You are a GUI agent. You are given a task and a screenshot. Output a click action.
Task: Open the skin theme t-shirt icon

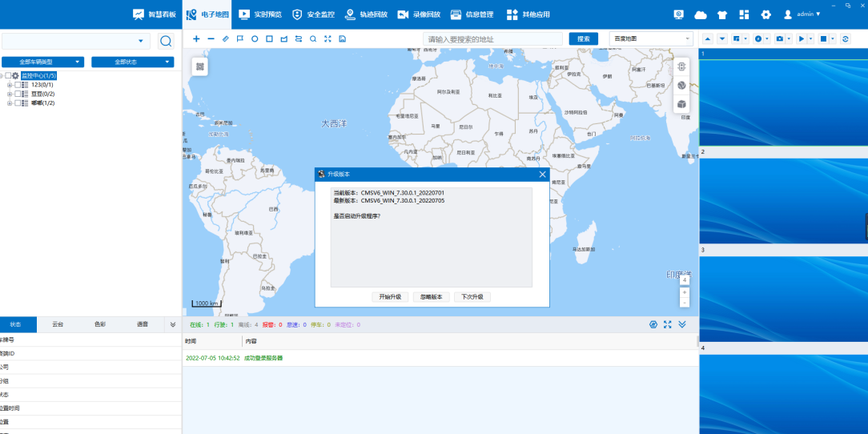(722, 14)
